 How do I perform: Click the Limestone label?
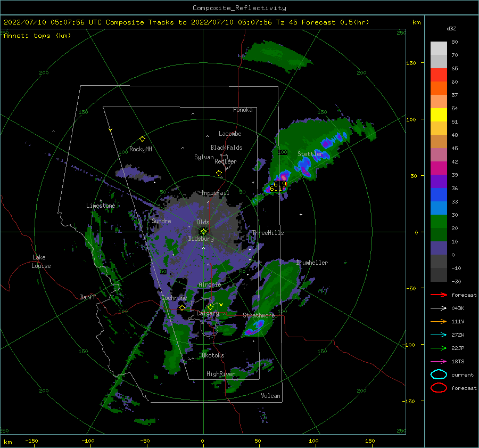pos(101,206)
